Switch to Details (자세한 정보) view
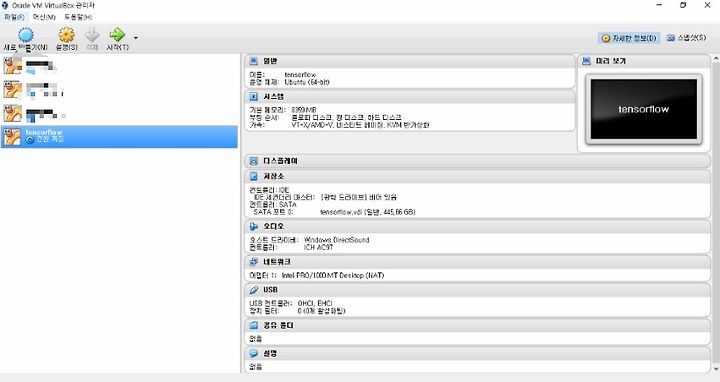Viewport: 720px width, 382px height. click(629, 38)
